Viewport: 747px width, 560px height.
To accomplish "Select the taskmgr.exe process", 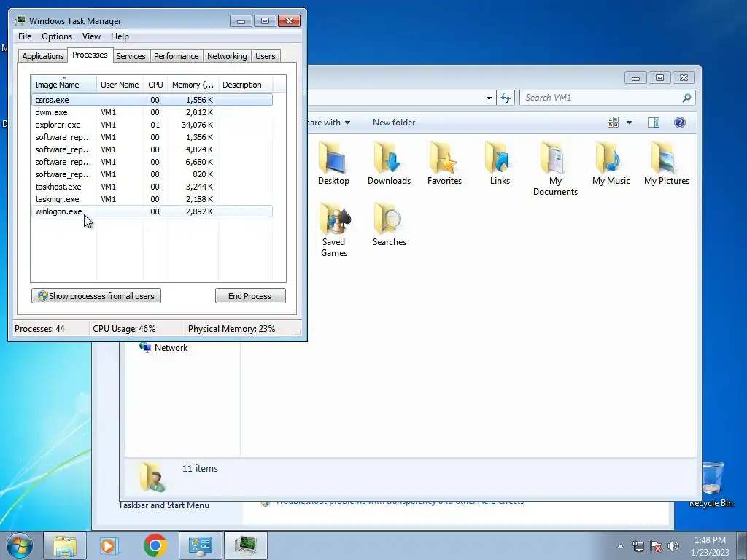I will coord(152,199).
